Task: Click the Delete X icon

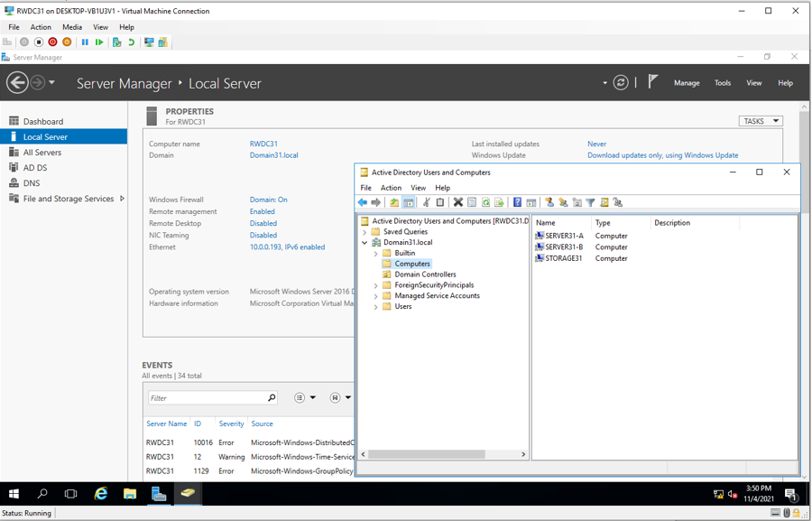Action: point(457,202)
